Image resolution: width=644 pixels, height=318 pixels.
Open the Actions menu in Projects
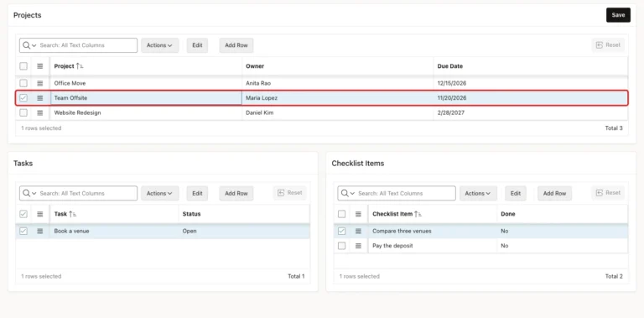(x=160, y=45)
